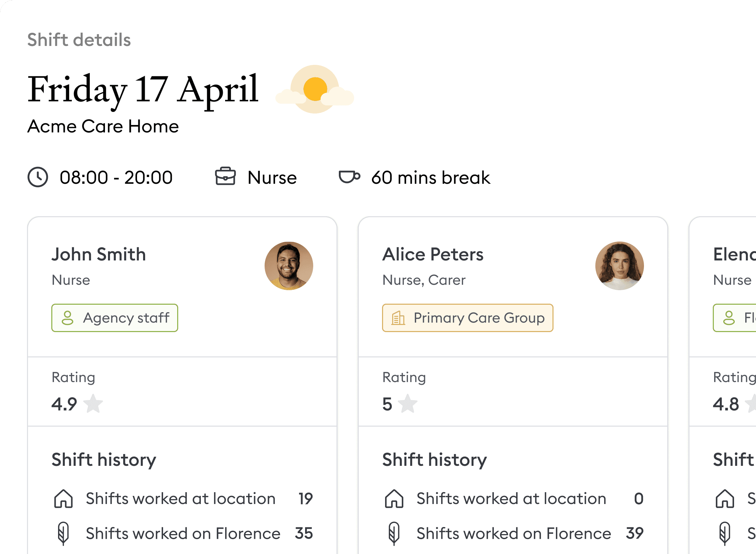
Task: Open John Smith's name heading
Action: [x=99, y=254]
